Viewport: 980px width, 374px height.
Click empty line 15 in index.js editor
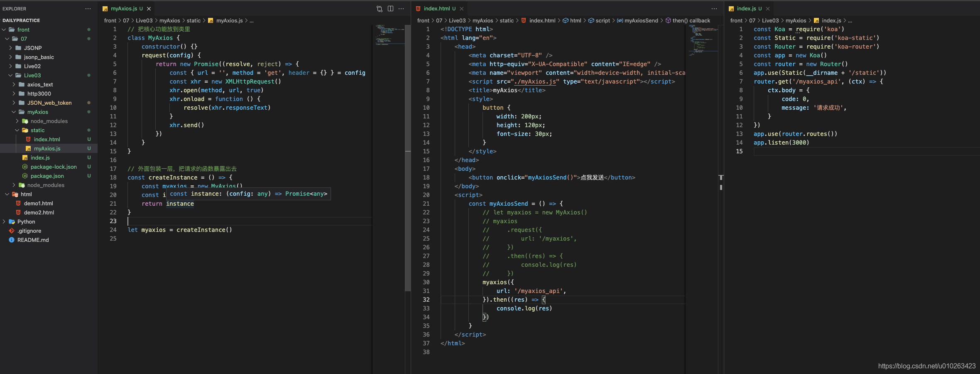[866, 151]
